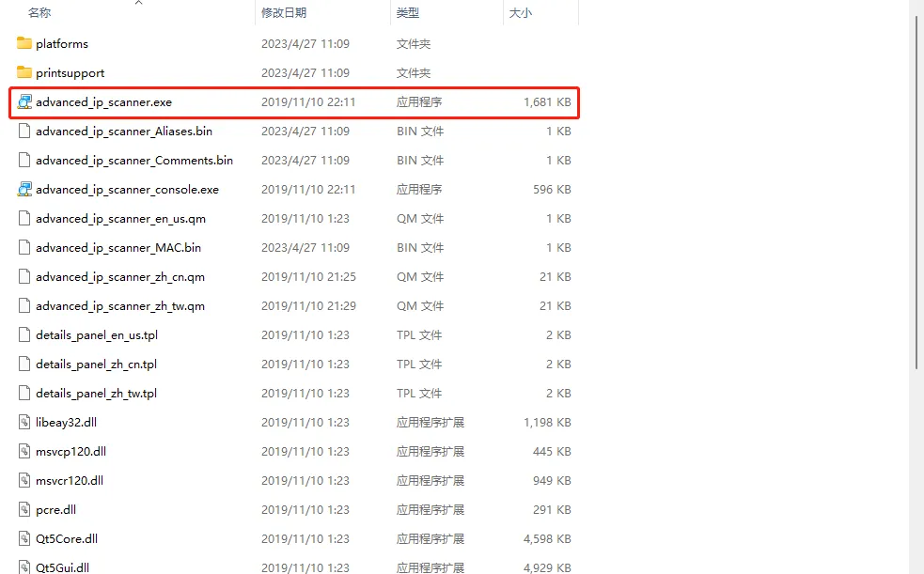
Task: Select file name msvcp120.dll
Action: coord(70,452)
